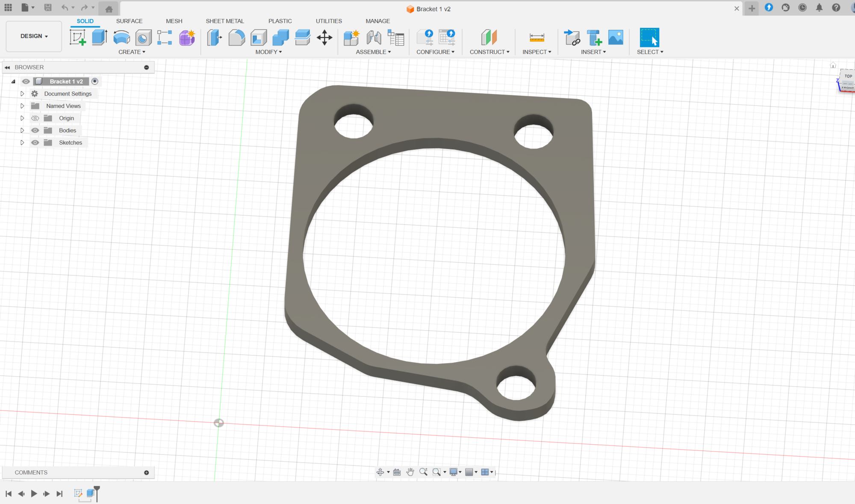Show the hidden Origin folder
Image resolution: width=855 pixels, height=504 pixels.
(x=35, y=118)
